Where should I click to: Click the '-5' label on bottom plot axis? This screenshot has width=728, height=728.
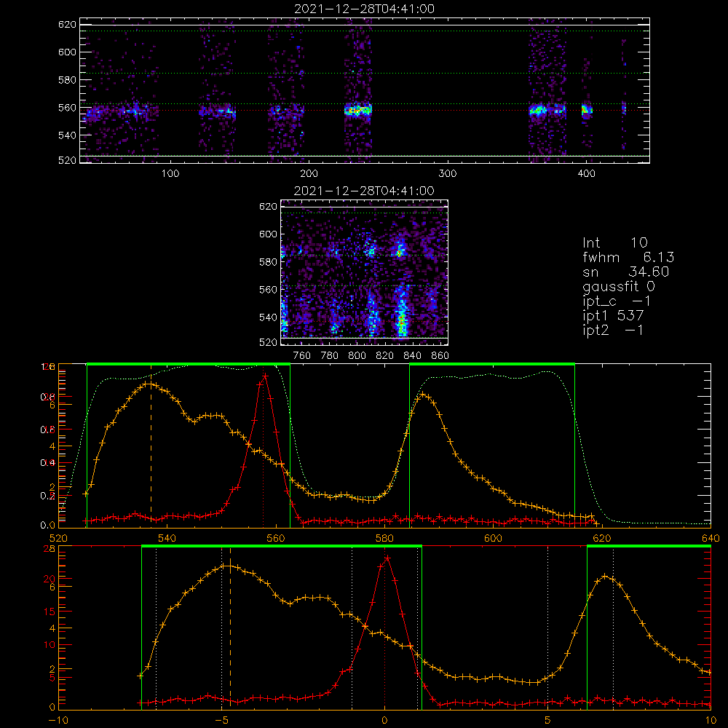point(221,720)
